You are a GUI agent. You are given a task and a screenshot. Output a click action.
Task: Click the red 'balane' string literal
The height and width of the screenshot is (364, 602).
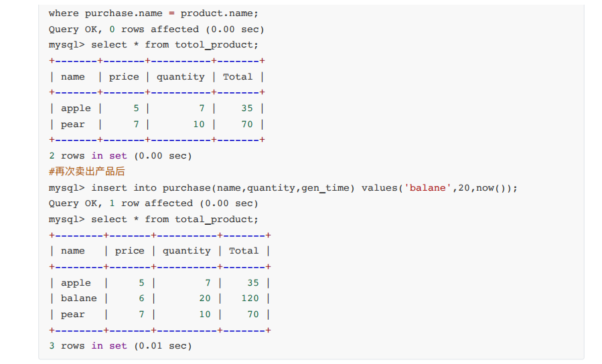pos(428,188)
